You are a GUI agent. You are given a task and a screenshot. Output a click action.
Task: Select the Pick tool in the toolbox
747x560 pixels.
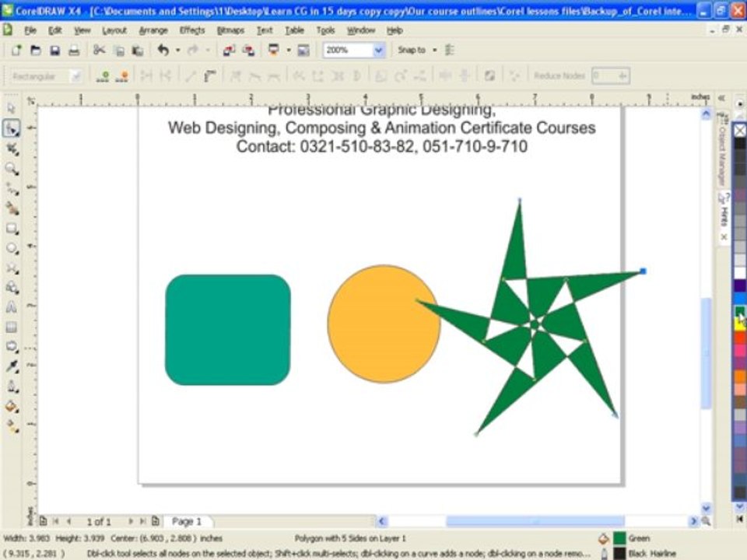pyautogui.click(x=12, y=108)
